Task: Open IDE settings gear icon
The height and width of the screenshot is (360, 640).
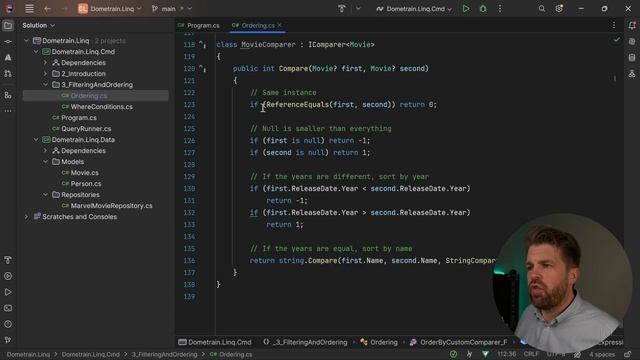Action: coord(559,9)
